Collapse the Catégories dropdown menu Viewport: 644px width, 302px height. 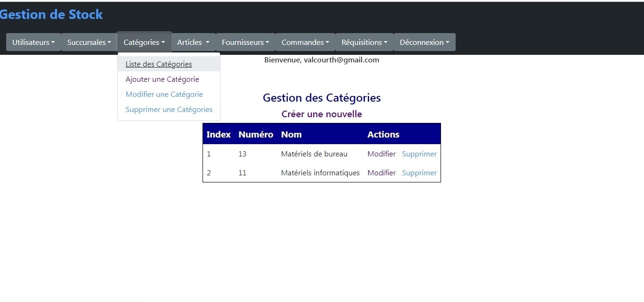tap(144, 42)
